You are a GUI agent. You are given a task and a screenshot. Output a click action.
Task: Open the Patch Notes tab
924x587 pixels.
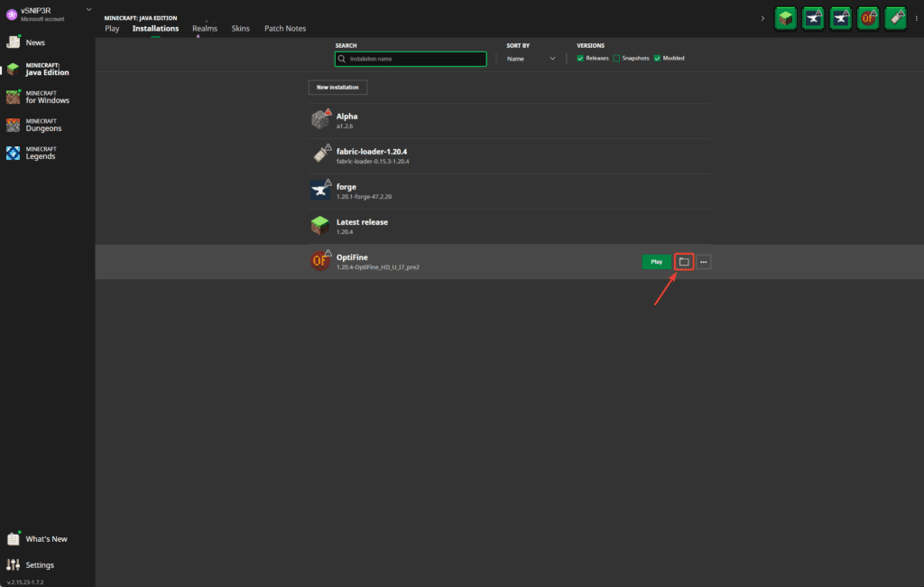click(x=284, y=29)
